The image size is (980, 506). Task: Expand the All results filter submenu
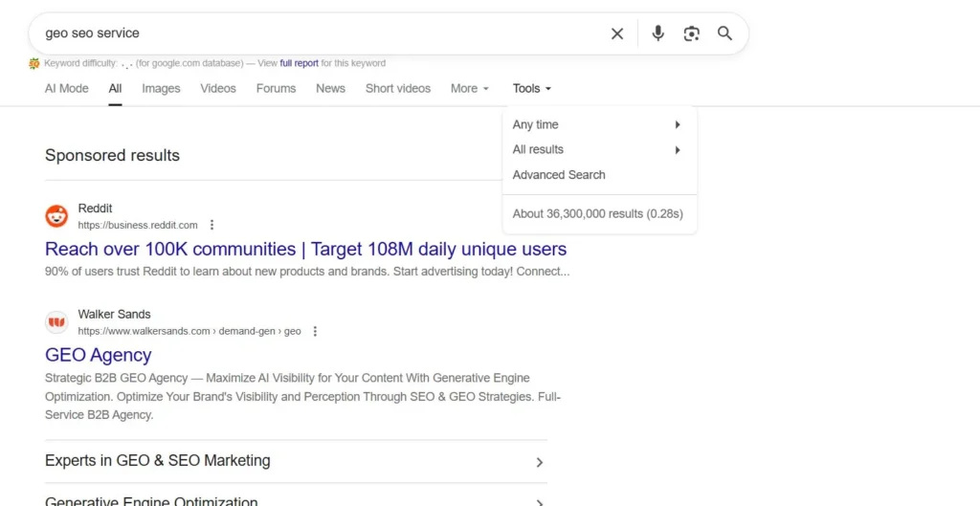coord(598,149)
